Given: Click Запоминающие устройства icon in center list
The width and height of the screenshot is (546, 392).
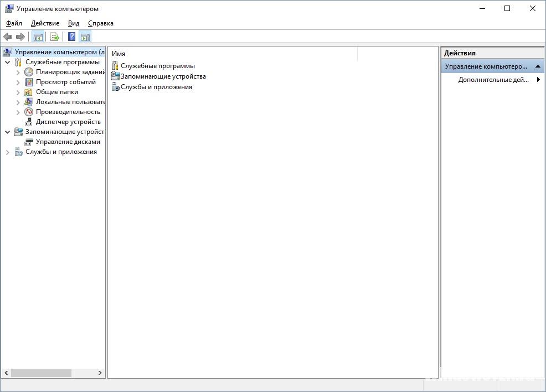Looking at the screenshot, I should point(115,76).
